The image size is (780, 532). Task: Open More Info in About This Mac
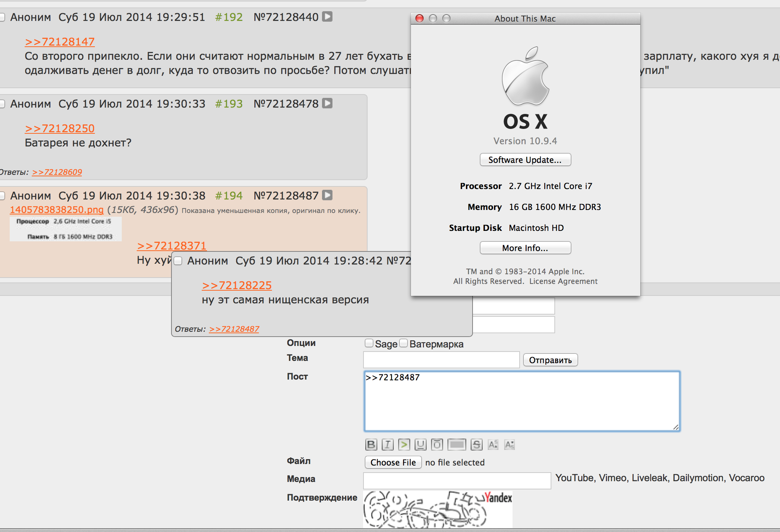pyautogui.click(x=525, y=248)
